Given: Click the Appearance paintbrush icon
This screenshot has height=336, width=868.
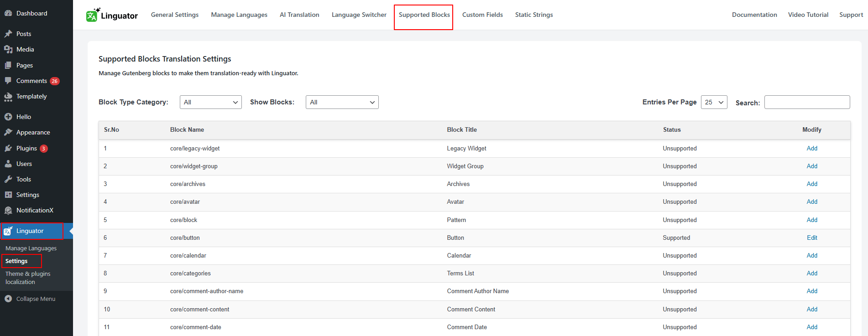Looking at the screenshot, I should point(8,132).
